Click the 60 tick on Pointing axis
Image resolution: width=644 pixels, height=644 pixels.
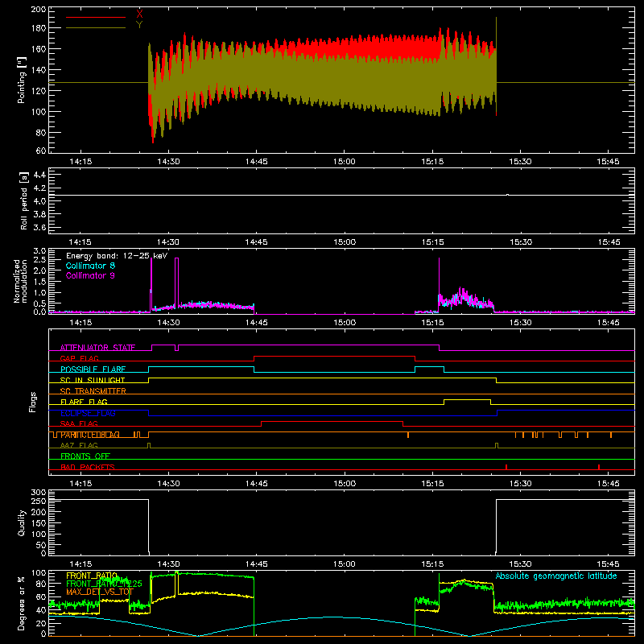[41, 151]
